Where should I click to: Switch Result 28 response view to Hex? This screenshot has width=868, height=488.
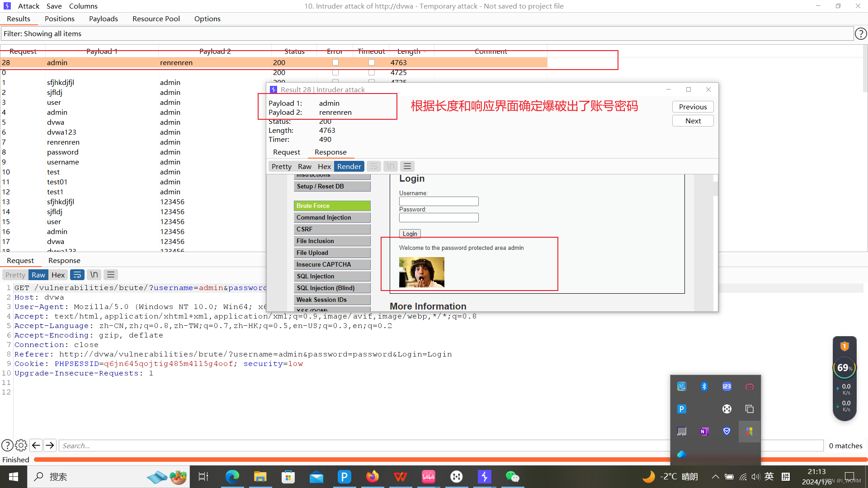click(x=324, y=166)
